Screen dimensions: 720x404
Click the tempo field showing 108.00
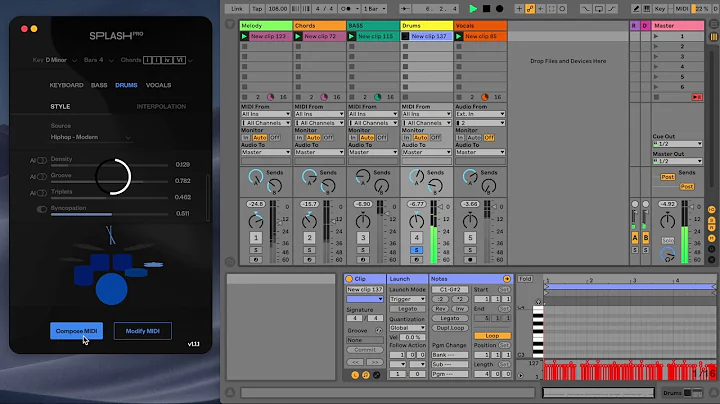click(278, 9)
